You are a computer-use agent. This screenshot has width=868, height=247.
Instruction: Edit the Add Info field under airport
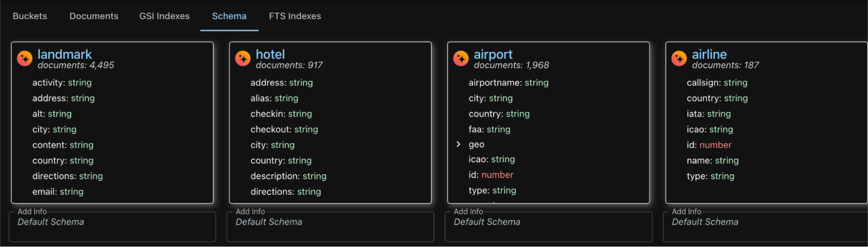(x=548, y=227)
